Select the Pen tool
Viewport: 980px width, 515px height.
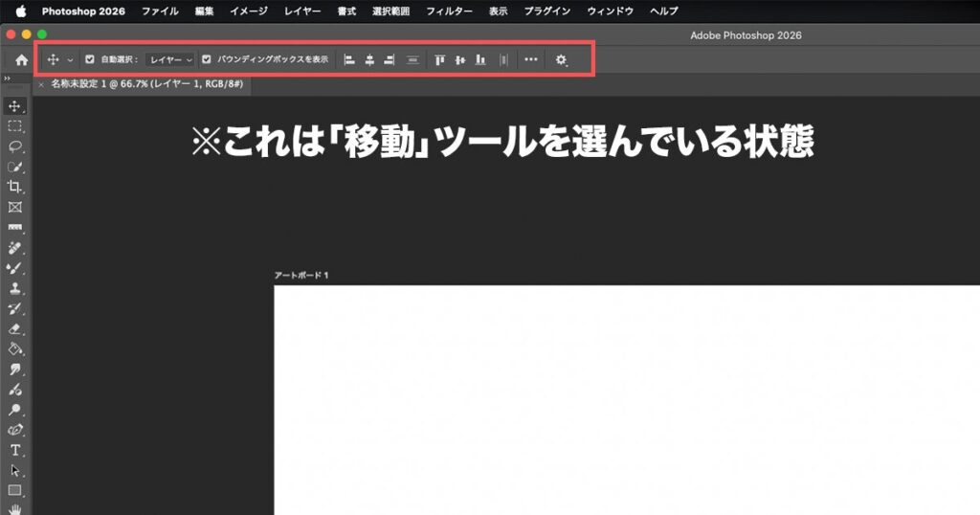point(15,430)
